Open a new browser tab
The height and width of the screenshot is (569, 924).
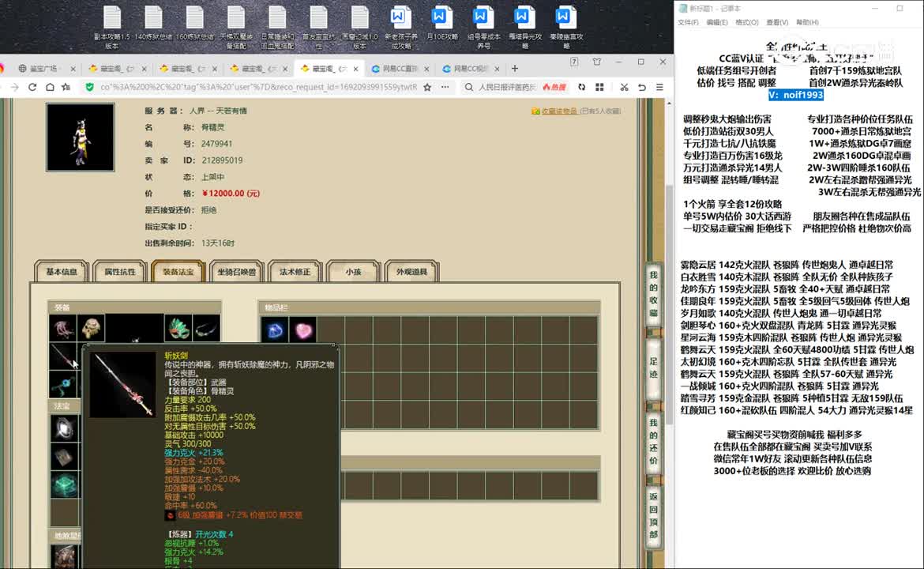click(x=514, y=69)
